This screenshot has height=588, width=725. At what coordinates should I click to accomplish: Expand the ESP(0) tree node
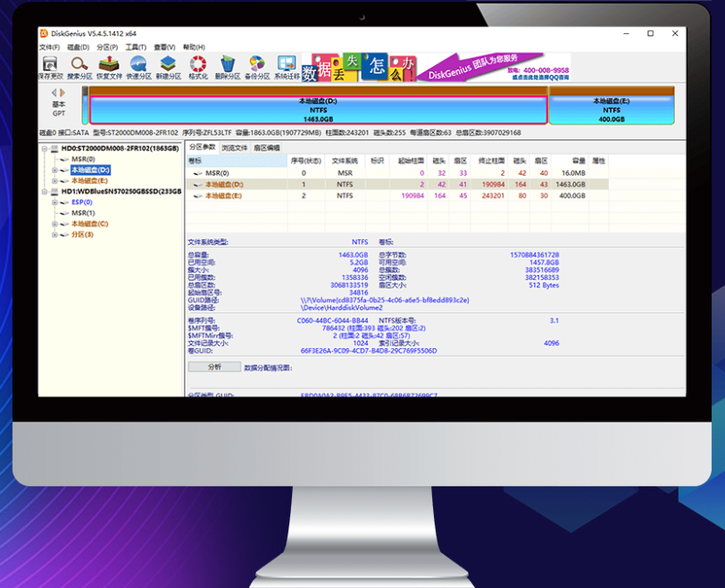(54, 203)
